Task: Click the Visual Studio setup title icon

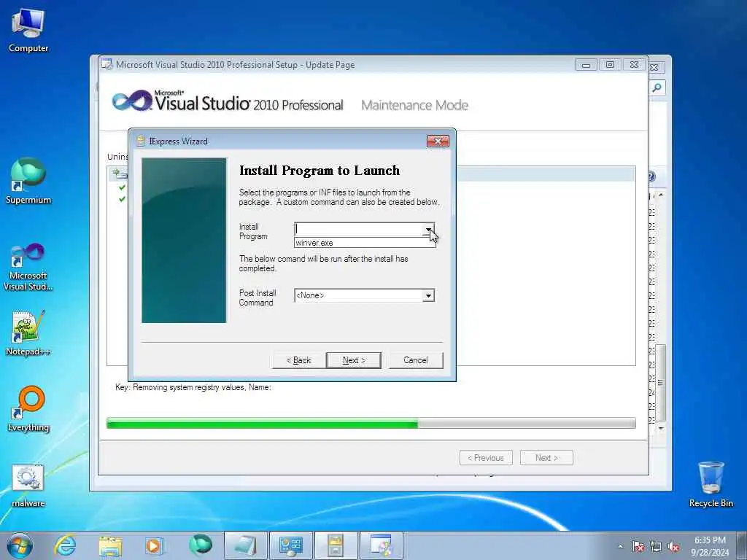Action: pos(107,65)
